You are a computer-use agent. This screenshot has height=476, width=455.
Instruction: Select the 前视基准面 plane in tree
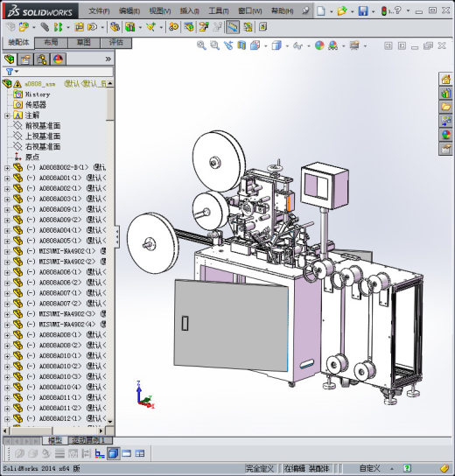[43, 126]
